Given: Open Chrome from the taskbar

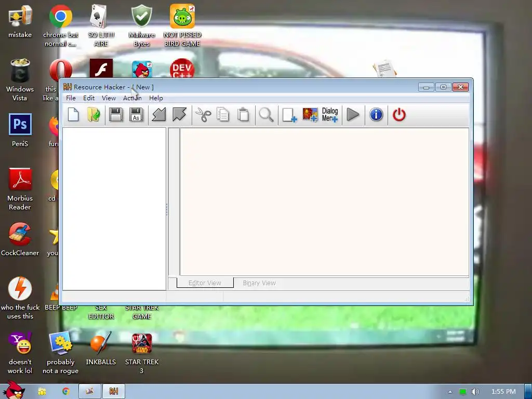Looking at the screenshot, I should [66, 392].
